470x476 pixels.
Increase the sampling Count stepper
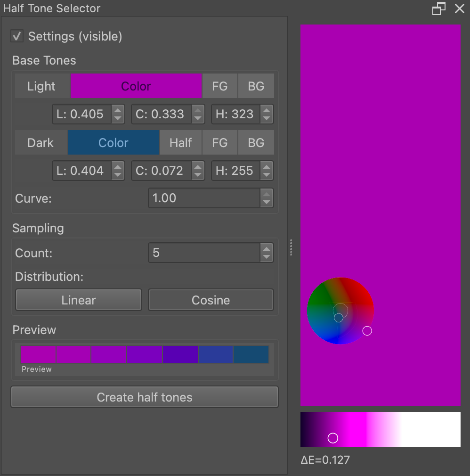[x=267, y=249]
